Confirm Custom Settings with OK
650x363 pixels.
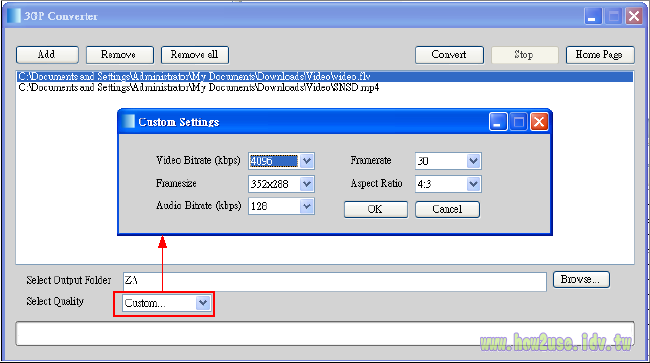[376, 209]
